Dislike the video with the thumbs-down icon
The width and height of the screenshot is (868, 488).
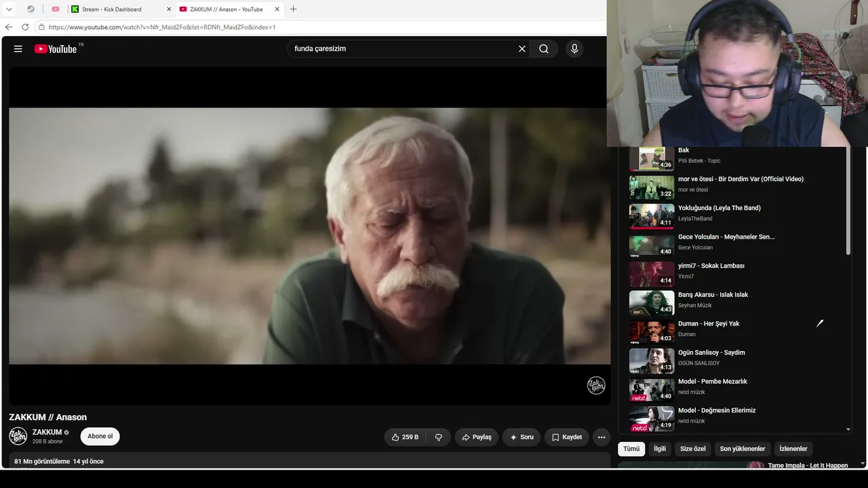click(439, 437)
